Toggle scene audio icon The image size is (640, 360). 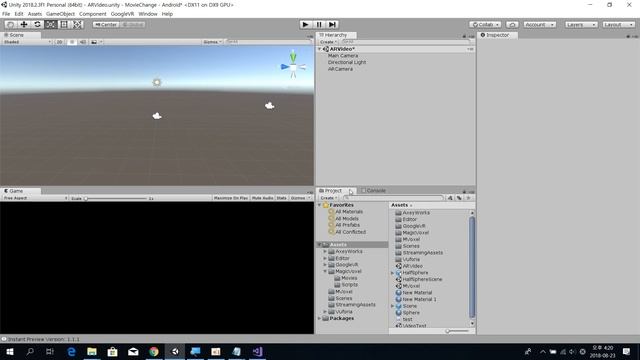tap(82, 42)
